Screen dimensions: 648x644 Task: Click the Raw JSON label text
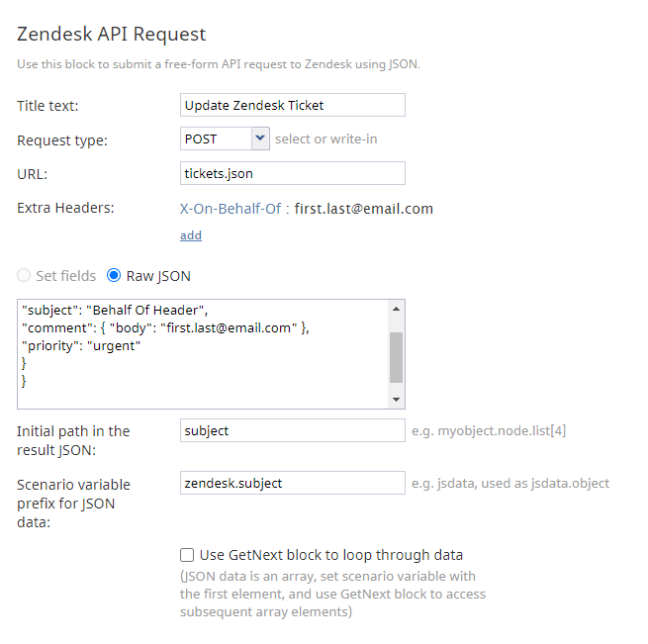pyautogui.click(x=158, y=276)
